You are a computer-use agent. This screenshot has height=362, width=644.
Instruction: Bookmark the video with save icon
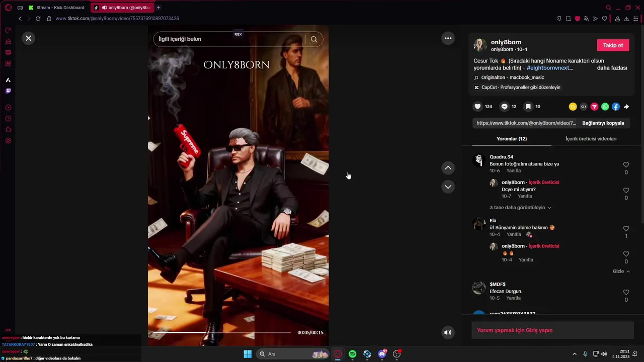528,107
